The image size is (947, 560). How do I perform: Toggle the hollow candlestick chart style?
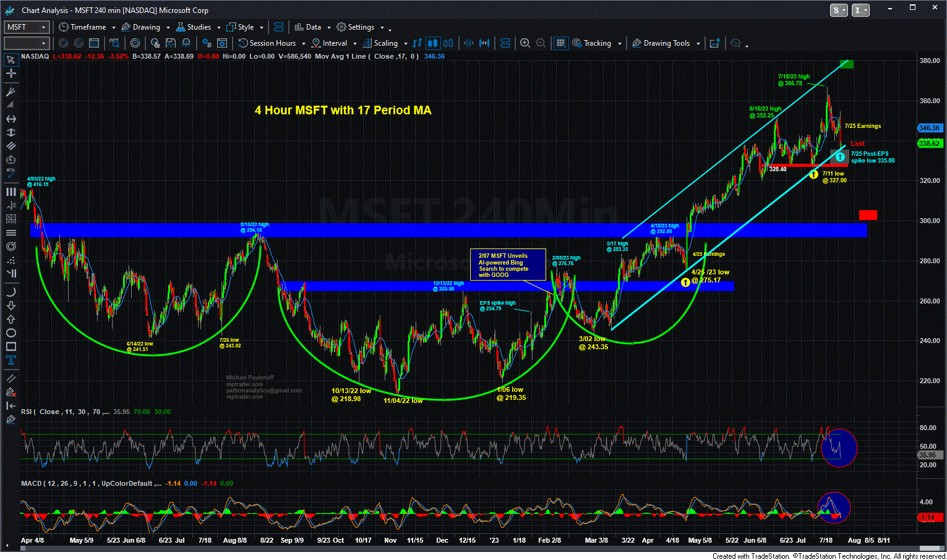(448, 43)
